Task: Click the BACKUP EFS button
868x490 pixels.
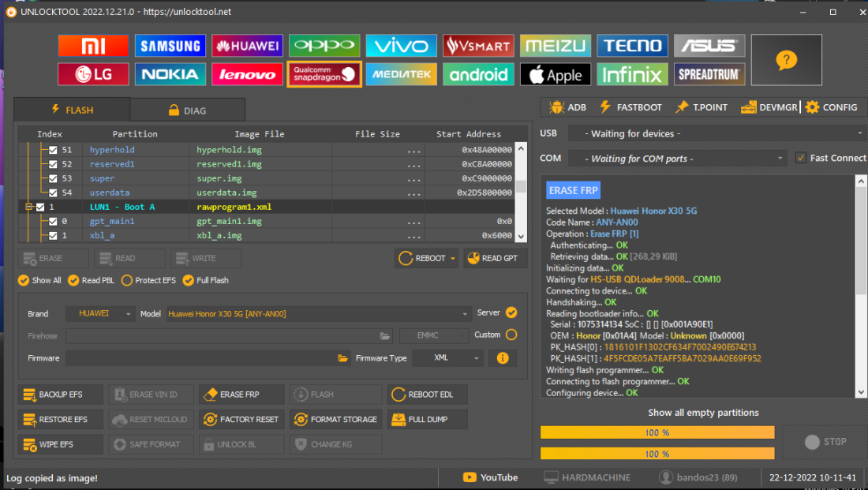Action: click(x=61, y=395)
